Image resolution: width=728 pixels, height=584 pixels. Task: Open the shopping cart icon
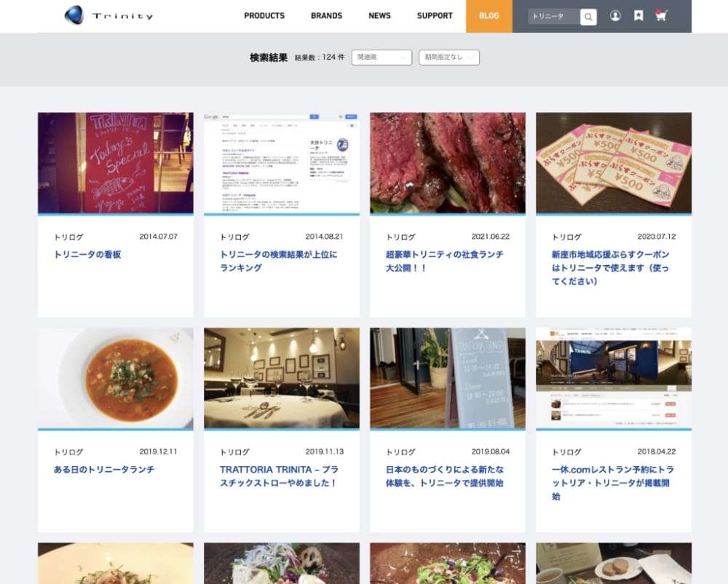[x=661, y=16]
